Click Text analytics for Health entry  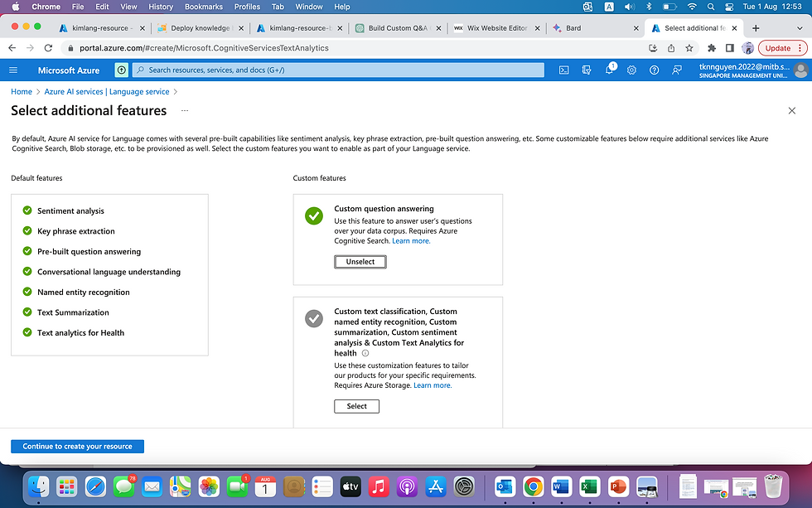click(80, 333)
